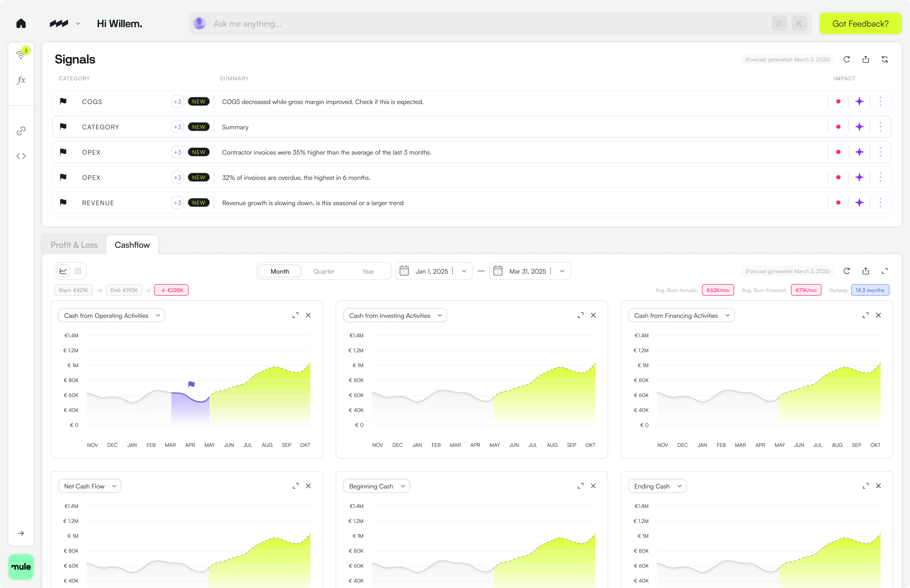This screenshot has height=588, width=910.
Task: Click the End: €193K value chip
Action: [x=124, y=290]
